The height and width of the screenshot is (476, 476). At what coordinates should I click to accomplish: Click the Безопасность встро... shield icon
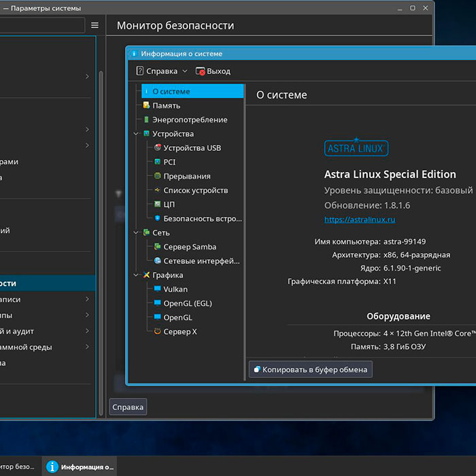pyautogui.click(x=157, y=218)
